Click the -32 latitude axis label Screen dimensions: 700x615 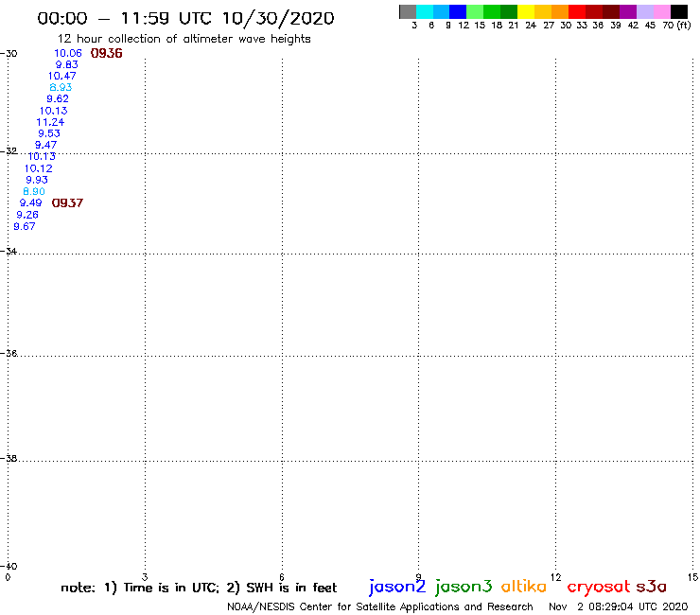pos(9,151)
